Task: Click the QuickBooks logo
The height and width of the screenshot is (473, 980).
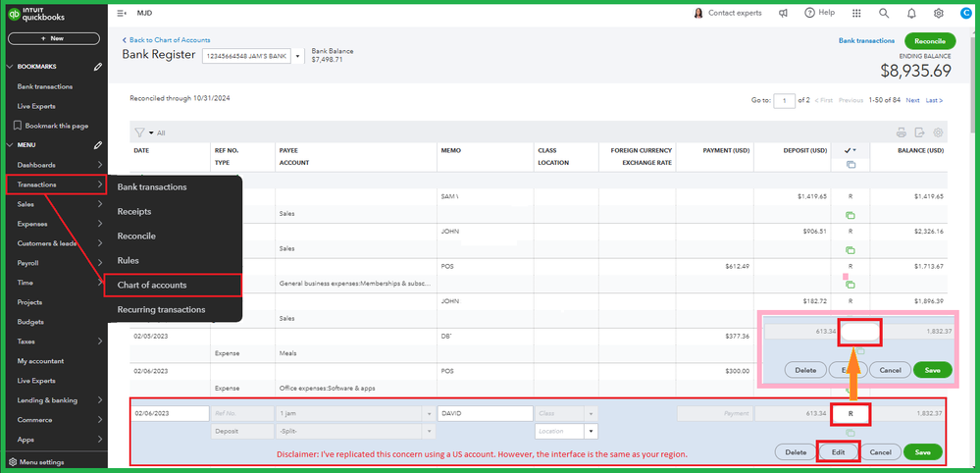Action: [36, 15]
